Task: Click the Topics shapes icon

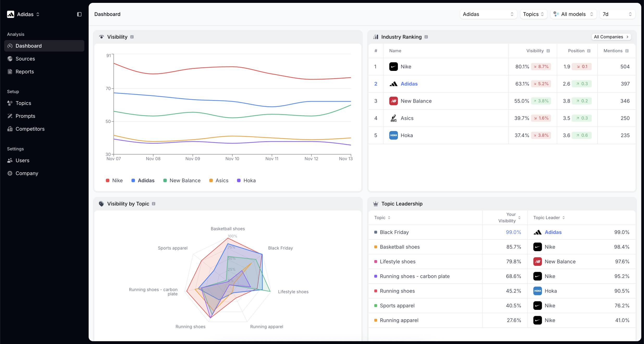Action: (10, 103)
